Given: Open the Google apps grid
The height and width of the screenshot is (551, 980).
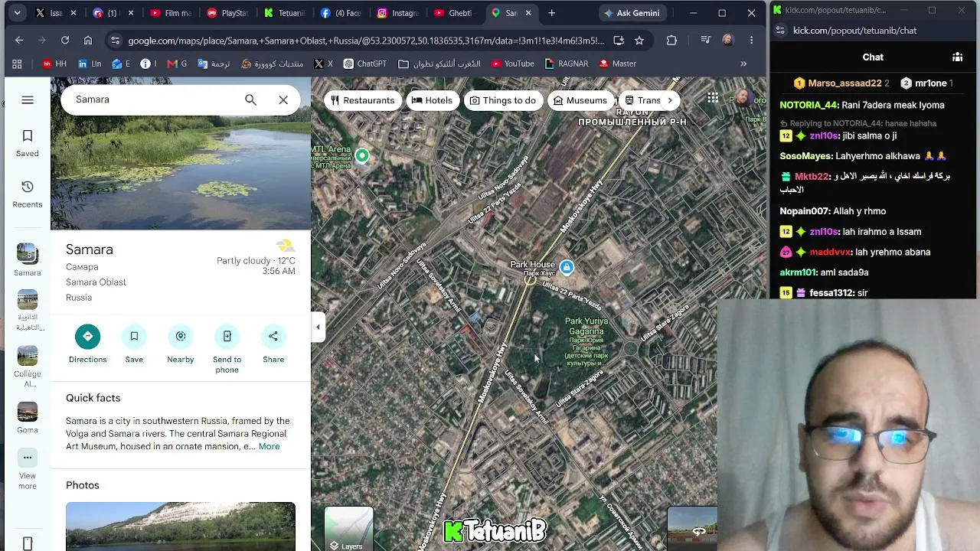Looking at the screenshot, I should 713,99.
